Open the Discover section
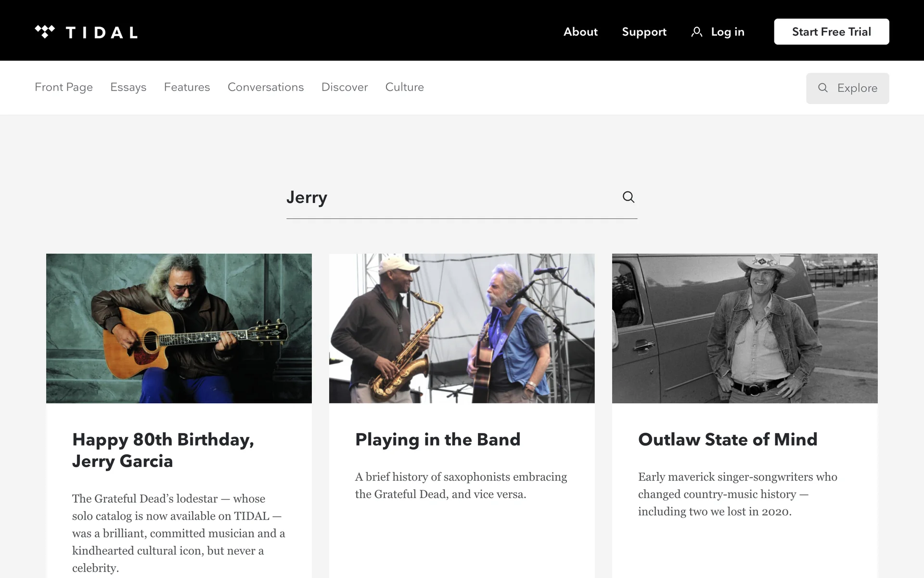Viewport: 924px width, 578px height. (x=345, y=87)
